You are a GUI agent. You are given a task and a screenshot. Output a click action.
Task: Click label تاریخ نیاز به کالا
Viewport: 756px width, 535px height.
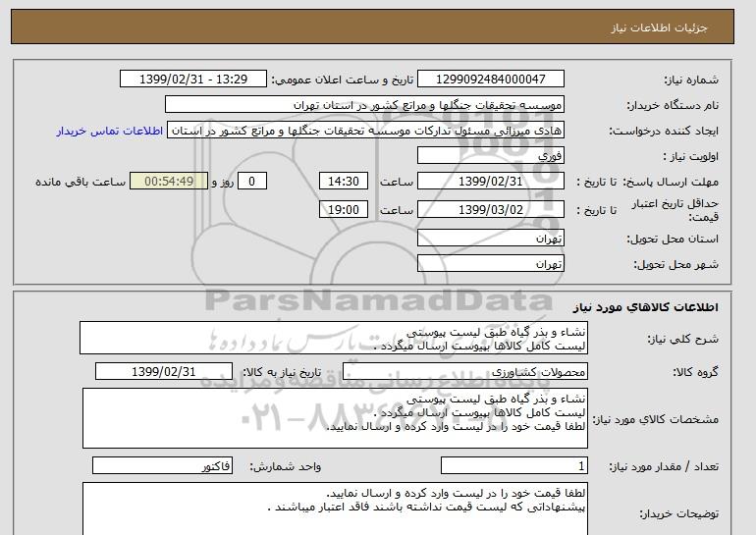282,372
